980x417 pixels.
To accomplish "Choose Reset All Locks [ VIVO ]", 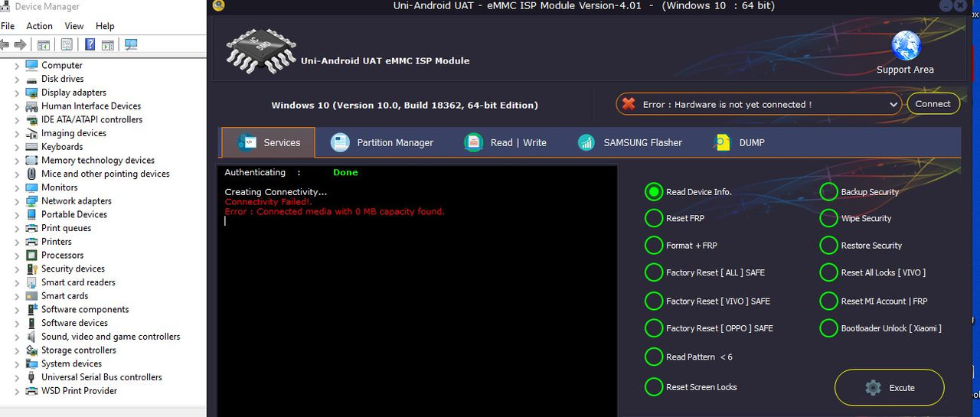I will (x=828, y=272).
